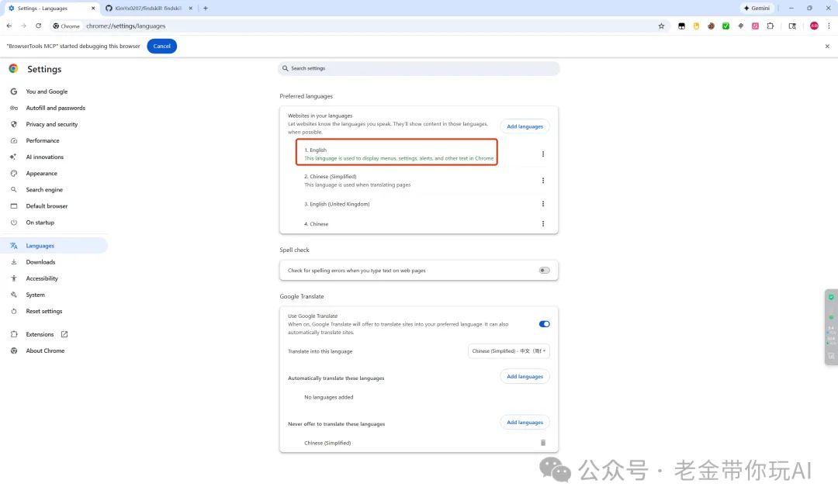Open Chrome's three-dot menu
Screen dimensions: 838x504
point(829,26)
